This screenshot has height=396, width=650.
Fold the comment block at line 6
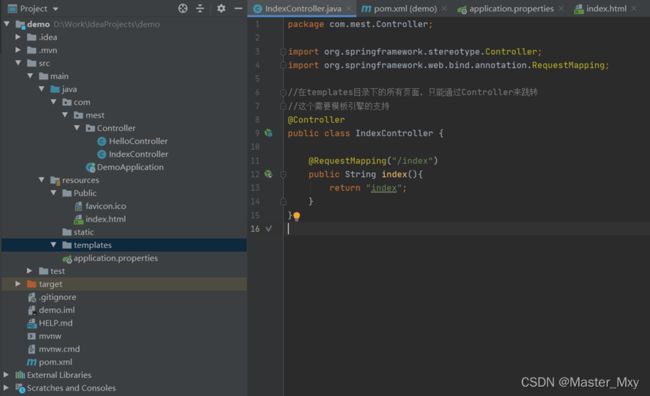click(283, 92)
